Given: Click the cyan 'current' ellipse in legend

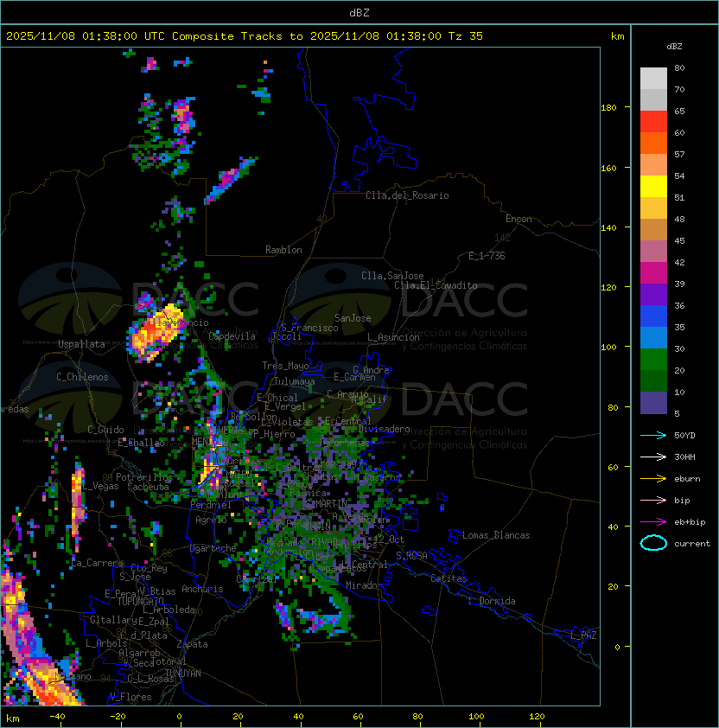Looking at the screenshot, I should click(x=653, y=543).
